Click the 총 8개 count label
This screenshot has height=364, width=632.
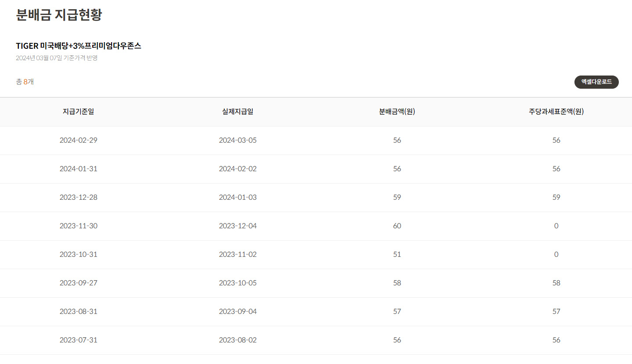pos(25,82)
